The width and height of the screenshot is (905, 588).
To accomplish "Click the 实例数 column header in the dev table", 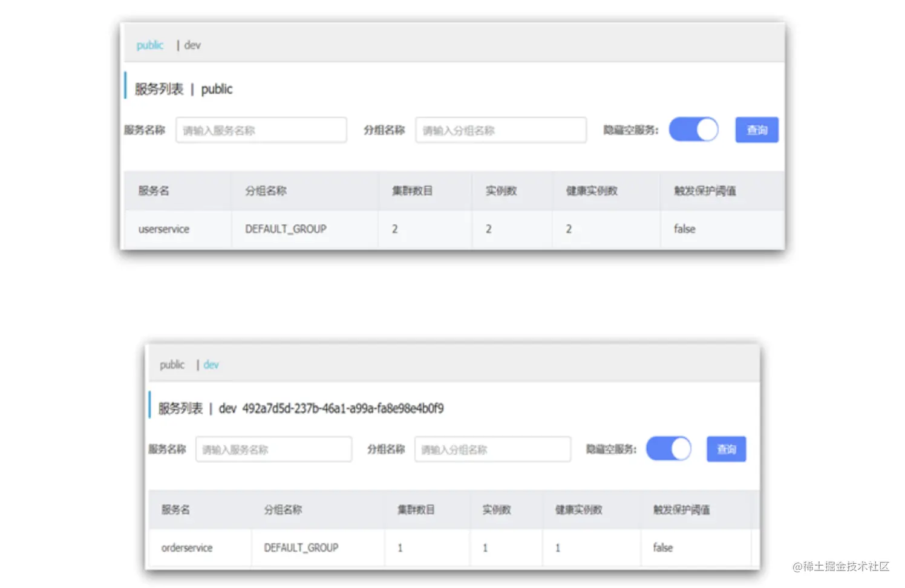I will (497, 510).
